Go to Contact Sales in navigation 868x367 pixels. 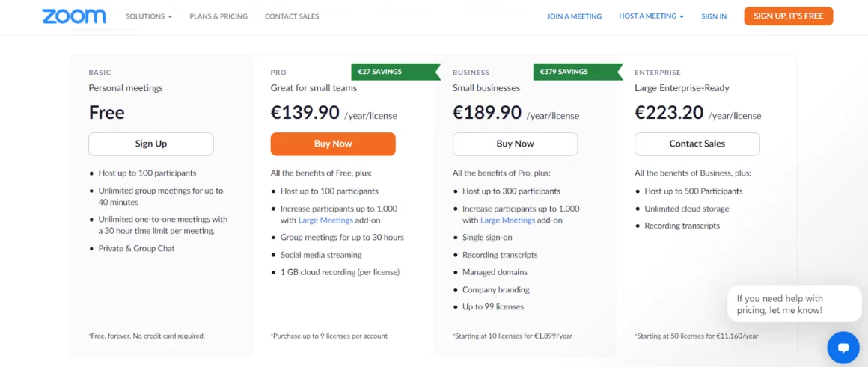(292, 16)
